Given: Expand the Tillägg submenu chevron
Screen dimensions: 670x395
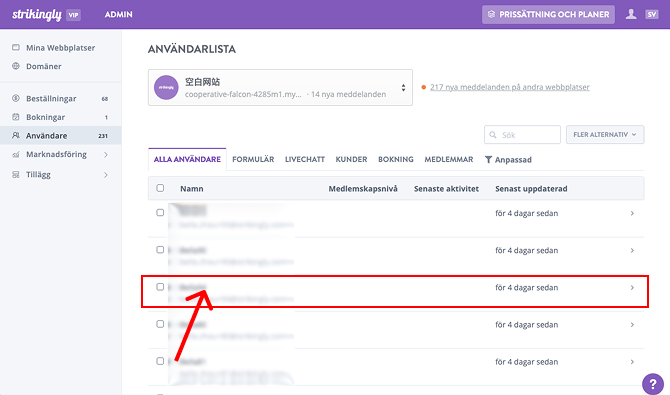Looking at the screenshot, I should (106, 175).
